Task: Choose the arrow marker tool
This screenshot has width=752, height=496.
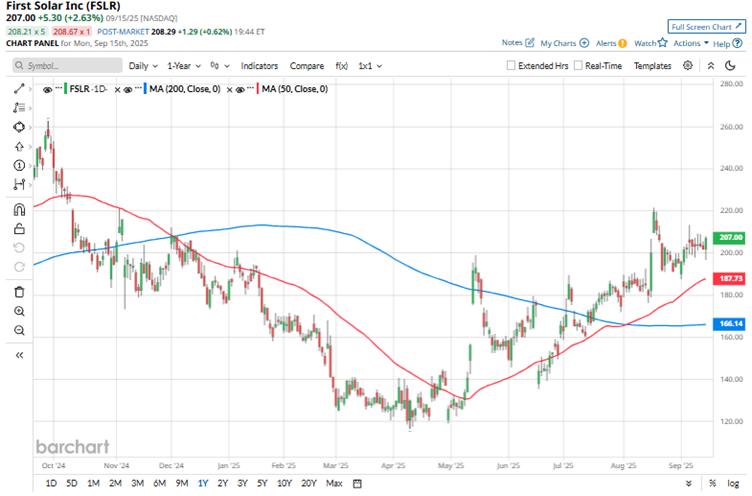Action: [19, 146]
